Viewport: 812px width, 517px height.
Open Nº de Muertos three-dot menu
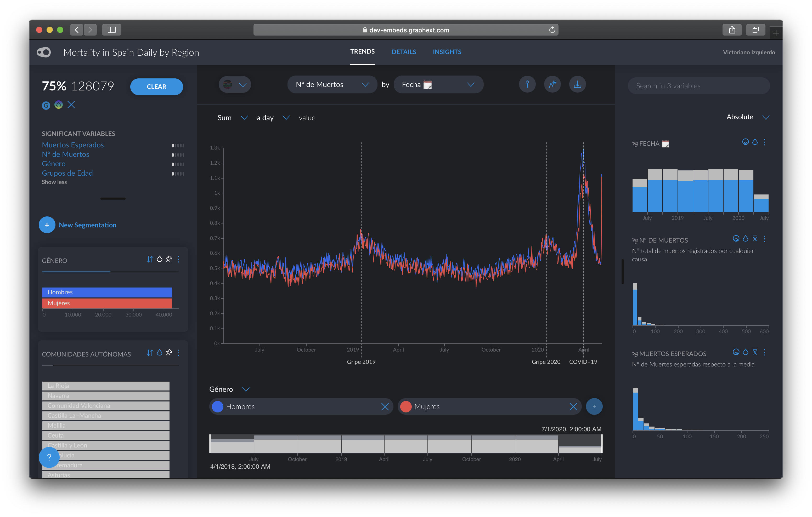[764, 239]
